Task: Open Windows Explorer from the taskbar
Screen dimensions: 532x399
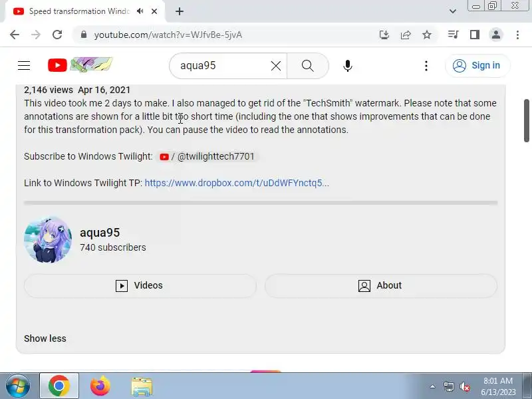Action: [x=142, y=386]
